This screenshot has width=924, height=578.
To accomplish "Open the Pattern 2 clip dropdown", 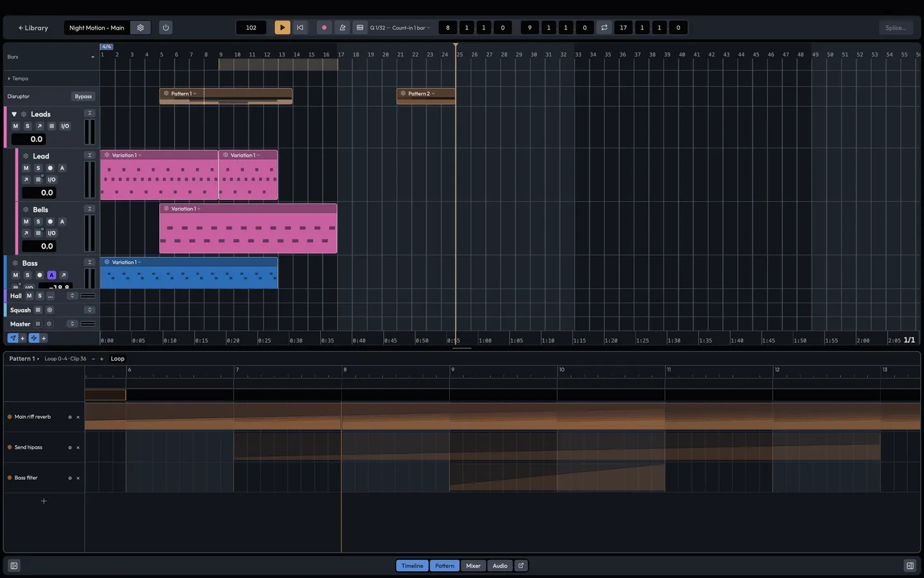I will 433,94.
